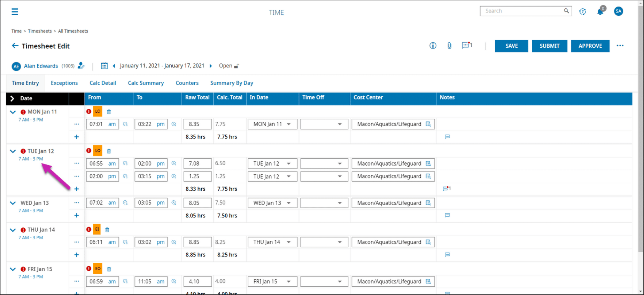Toggle am/pm on the 06:11 From time
This screenshot has width=644, height=295.
point(112,242)
